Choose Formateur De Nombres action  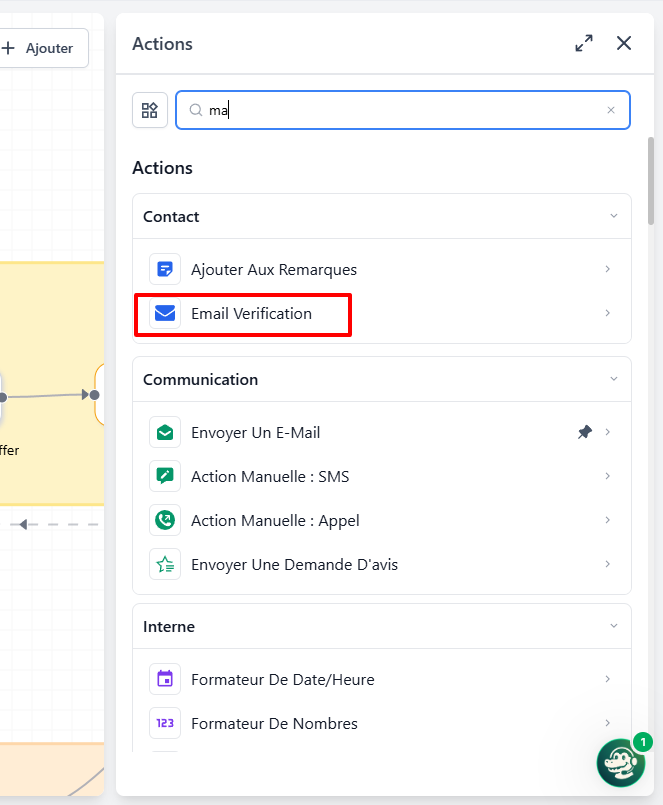382,723
